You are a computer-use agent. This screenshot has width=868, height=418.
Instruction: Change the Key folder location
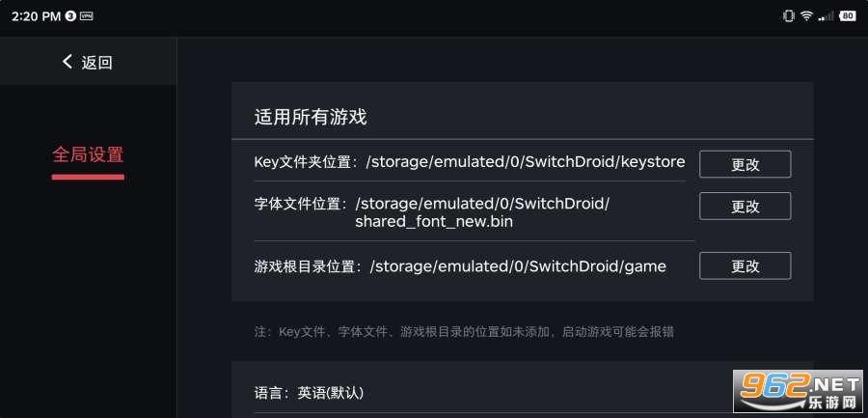point(745,164)
